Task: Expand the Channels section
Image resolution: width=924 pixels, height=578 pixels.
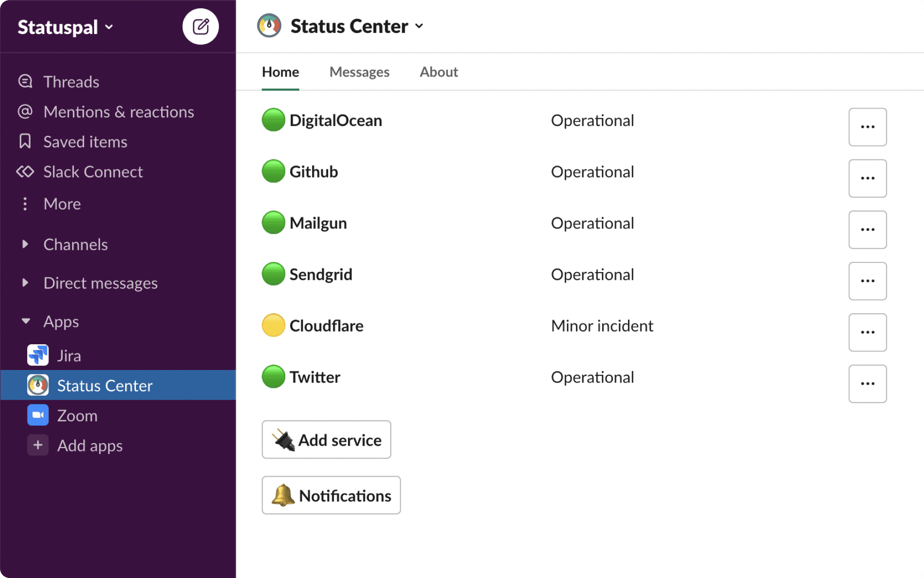Action: point(25,244)
